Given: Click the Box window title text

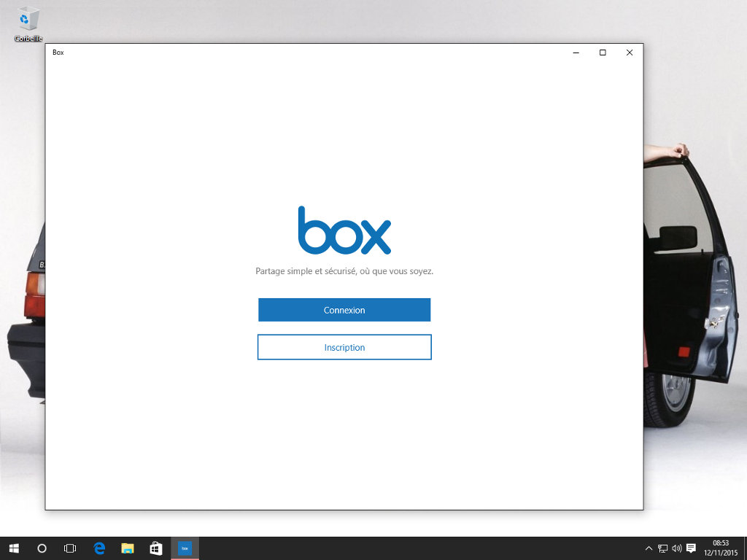Looking at the screenshot, I should point(58,52).
